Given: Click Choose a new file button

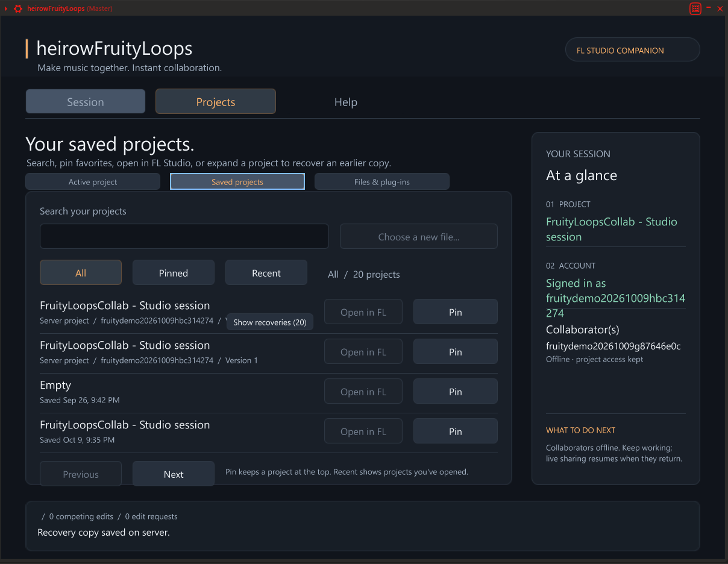Looking at the screenshot, I should point(419,236).
